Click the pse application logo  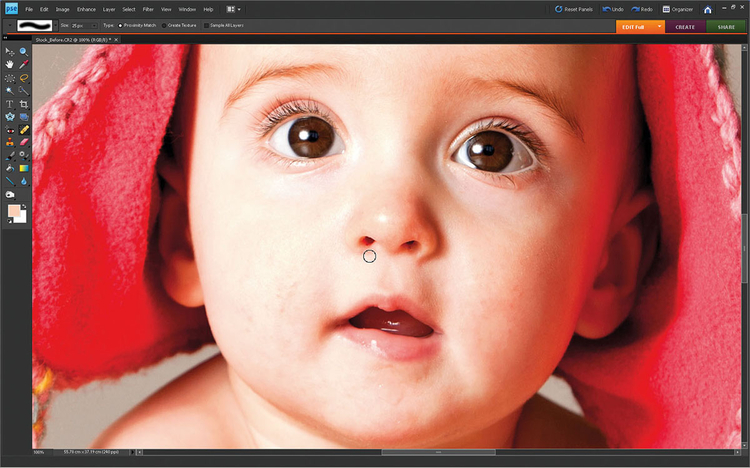[11, 9]
